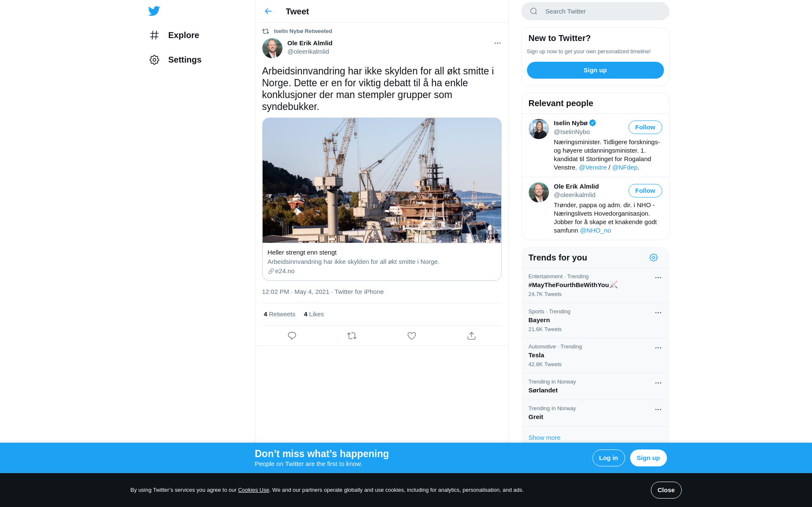This screenshot has width=812, height=507.
Task: Click Iselin Nybø's verified badge
Action: coord(593,123)
